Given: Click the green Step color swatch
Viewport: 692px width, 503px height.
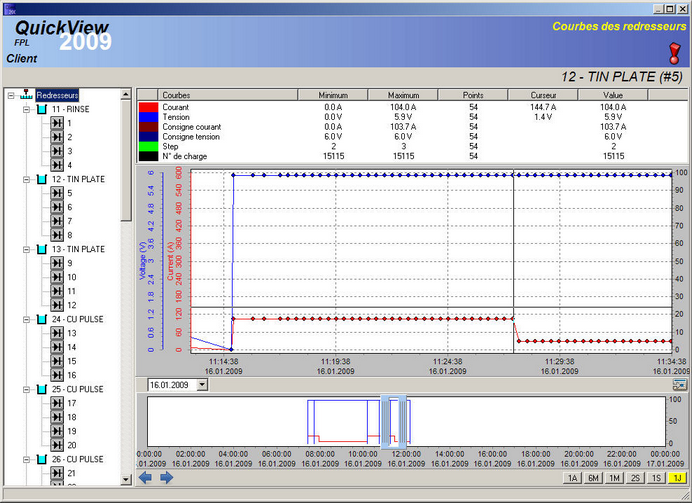Looking at the screenshot, I should click(148, 146).
